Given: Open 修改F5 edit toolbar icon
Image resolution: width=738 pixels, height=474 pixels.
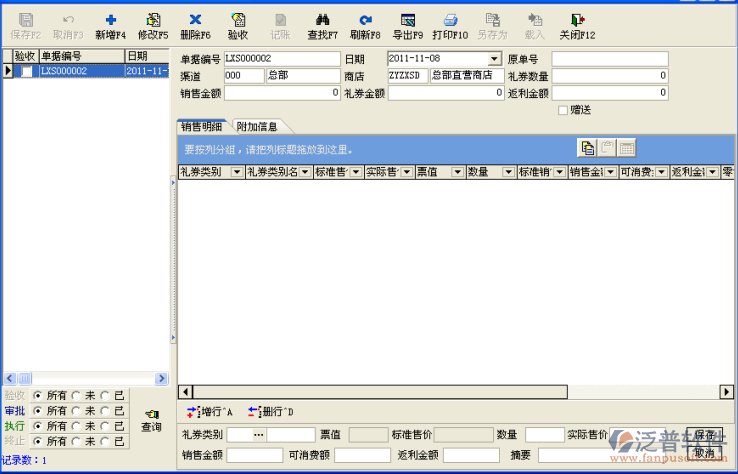Looking at the screenshot, I should click(153, 26).
